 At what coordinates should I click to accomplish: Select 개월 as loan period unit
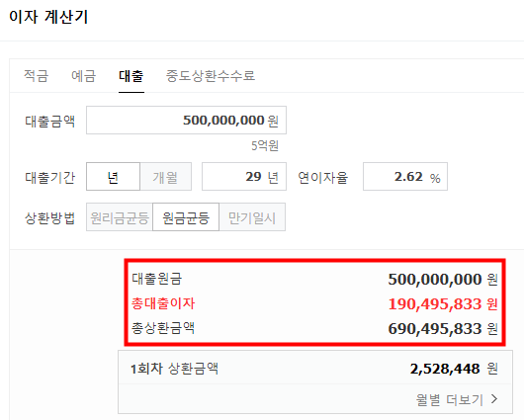(166, 177)
